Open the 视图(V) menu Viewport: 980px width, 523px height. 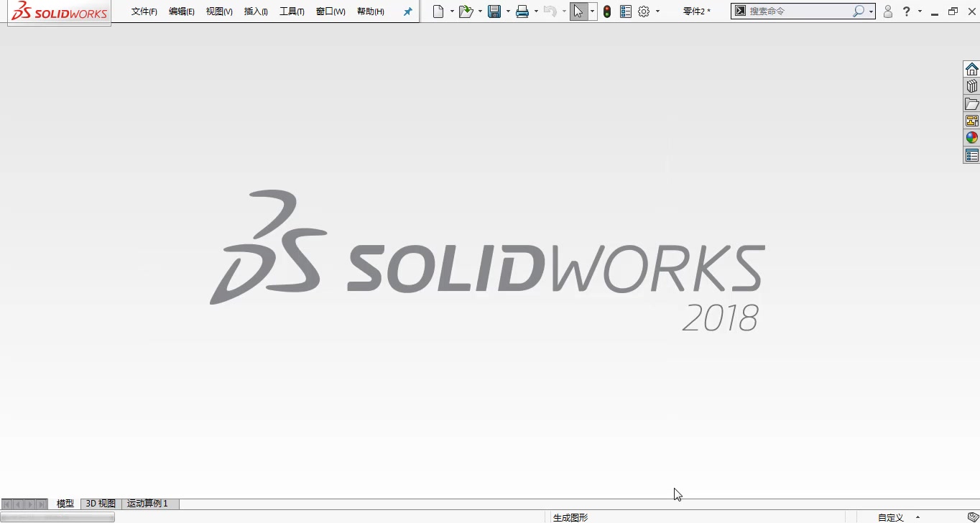point(219,11)
